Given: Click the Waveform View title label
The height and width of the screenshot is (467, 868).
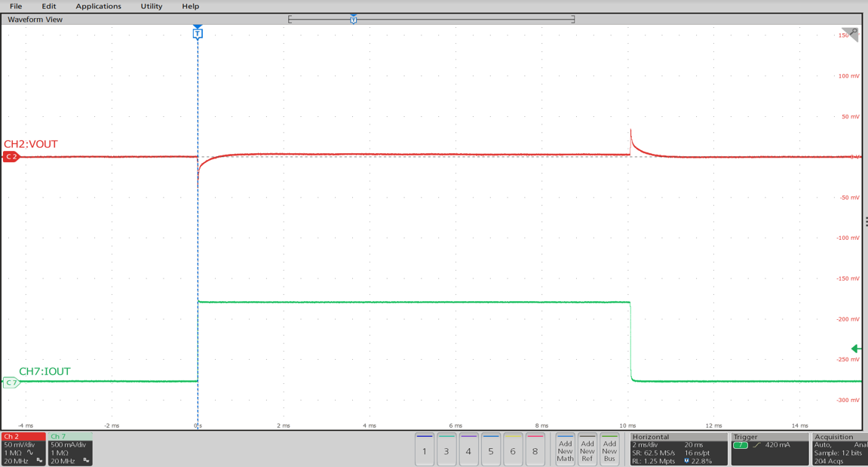Looking at the screenshot, I should pos(35,20).
